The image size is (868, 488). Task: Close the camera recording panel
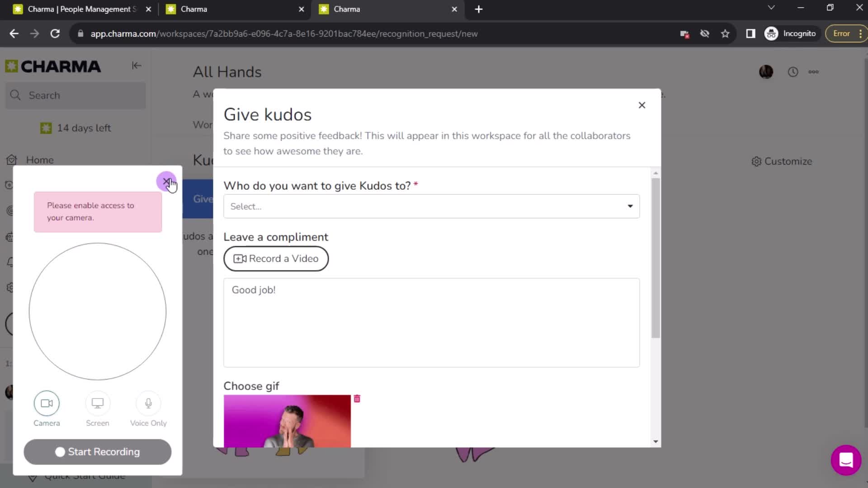pos(166,181)
